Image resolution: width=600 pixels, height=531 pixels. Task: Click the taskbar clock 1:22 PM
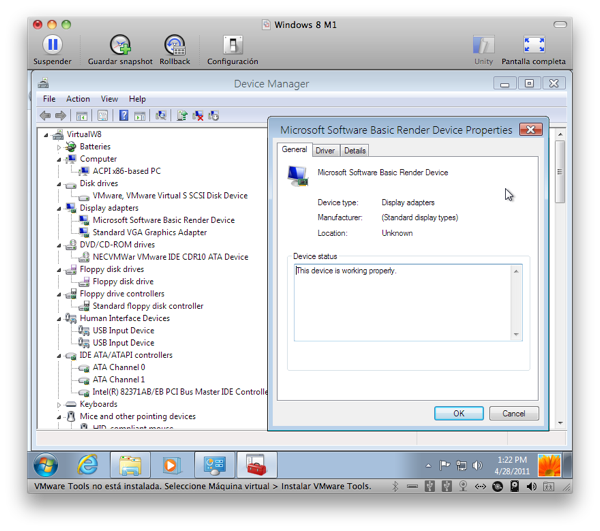[512, 460]
